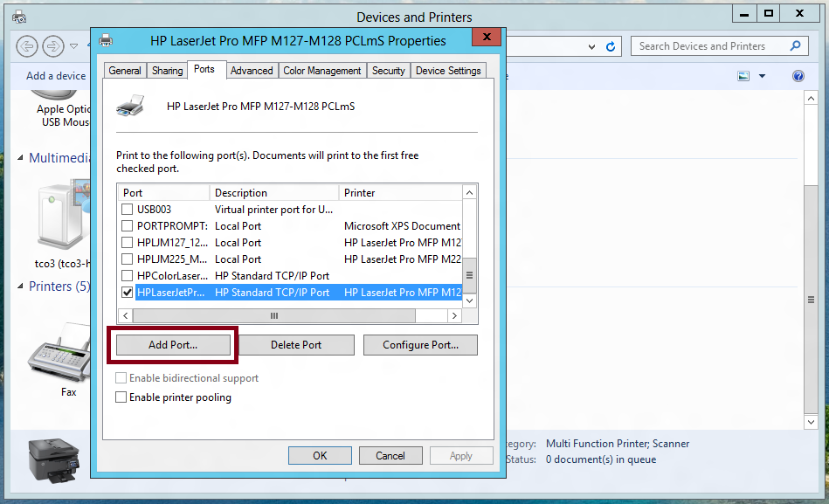The image size is (829, 504).
Task: Click the port list horizontal scroll right arrow
Action: click(454, 315)
